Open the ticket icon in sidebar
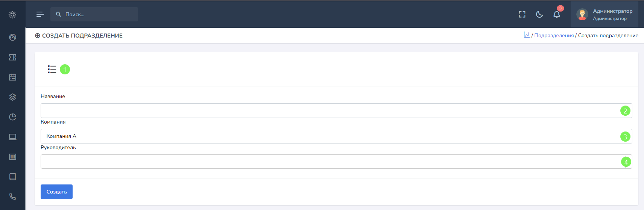 click(12, 57)
